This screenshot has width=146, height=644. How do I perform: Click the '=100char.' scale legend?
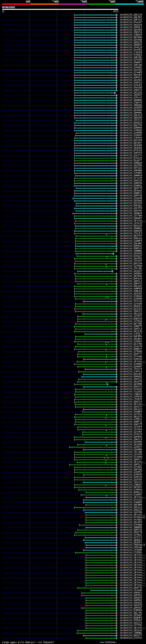(111, 642)
